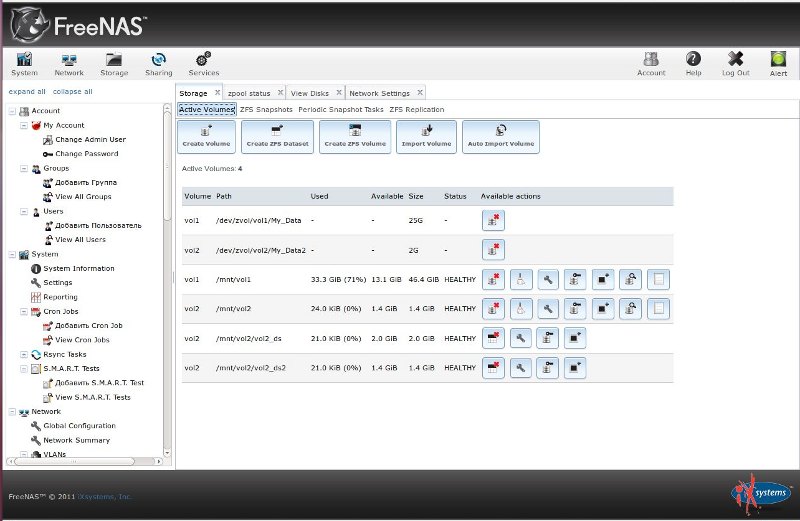Click the Alert status icon

point(778,64)
